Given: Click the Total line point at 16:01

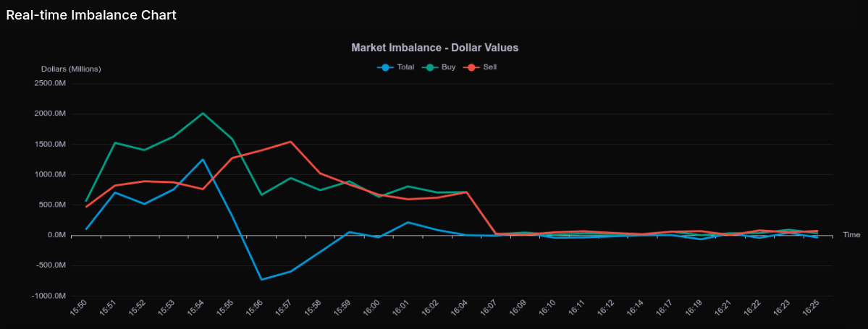Looking at the screenshot, I should coord(408,222).
